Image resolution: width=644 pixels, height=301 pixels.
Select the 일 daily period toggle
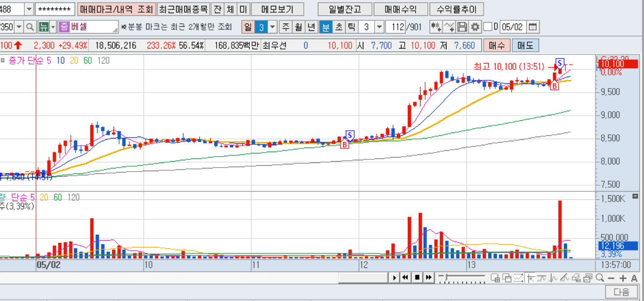(x=248, y=27)
